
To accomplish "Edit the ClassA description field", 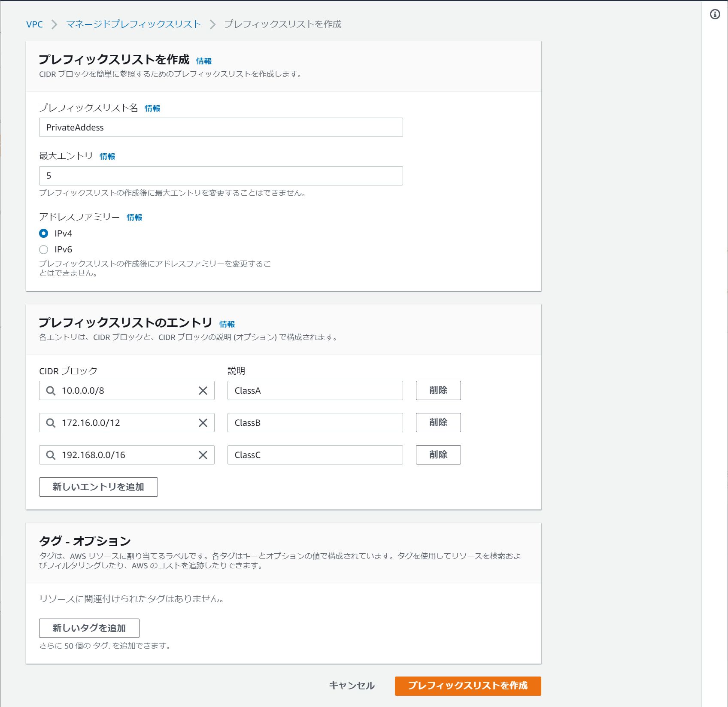I will (315, 391).
